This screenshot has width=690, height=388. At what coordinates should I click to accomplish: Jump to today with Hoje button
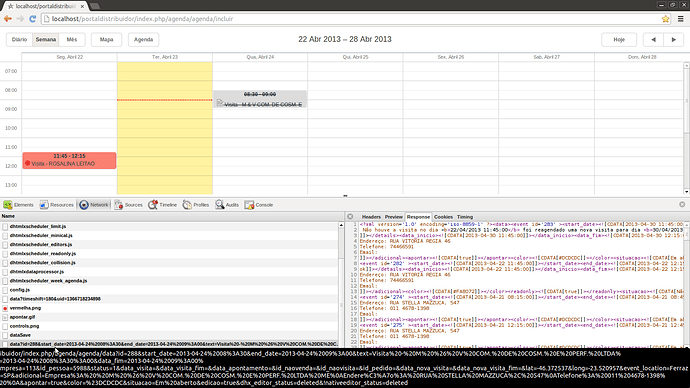tap(619, 40)
